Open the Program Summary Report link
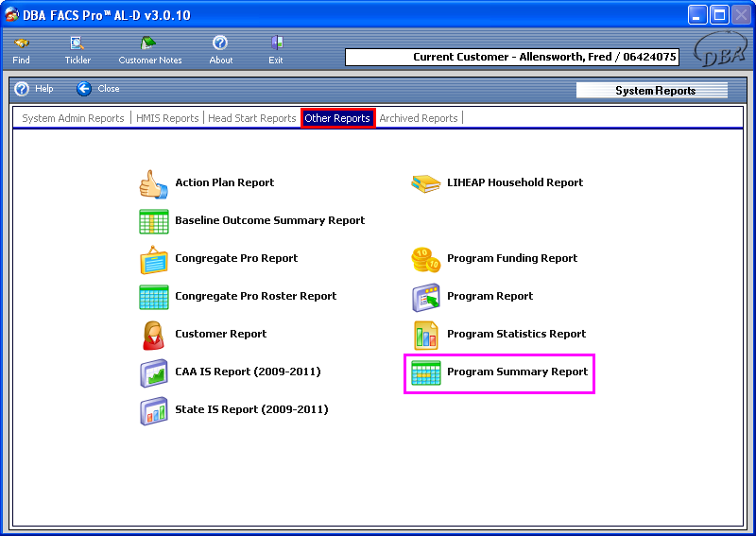Viewport: 756px width, 536px height. pyautogui.click(x=517, y=372)
